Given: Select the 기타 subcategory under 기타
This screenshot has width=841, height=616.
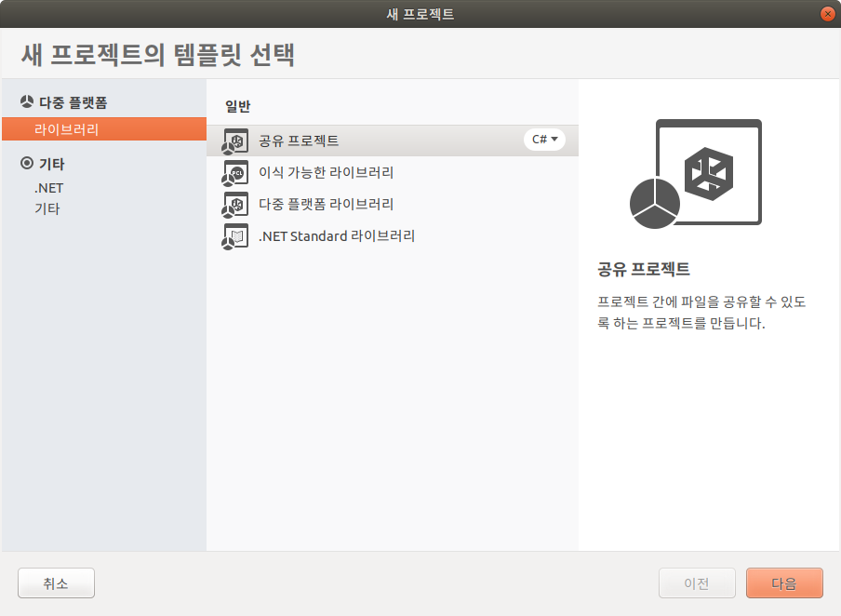Looking at the screenshot, I should 47,208.
